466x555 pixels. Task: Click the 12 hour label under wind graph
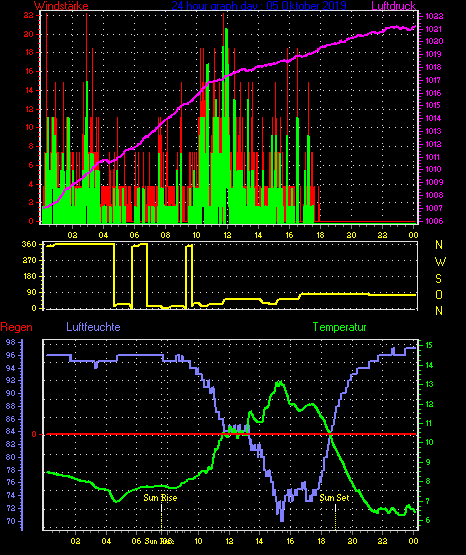[227, 235]
